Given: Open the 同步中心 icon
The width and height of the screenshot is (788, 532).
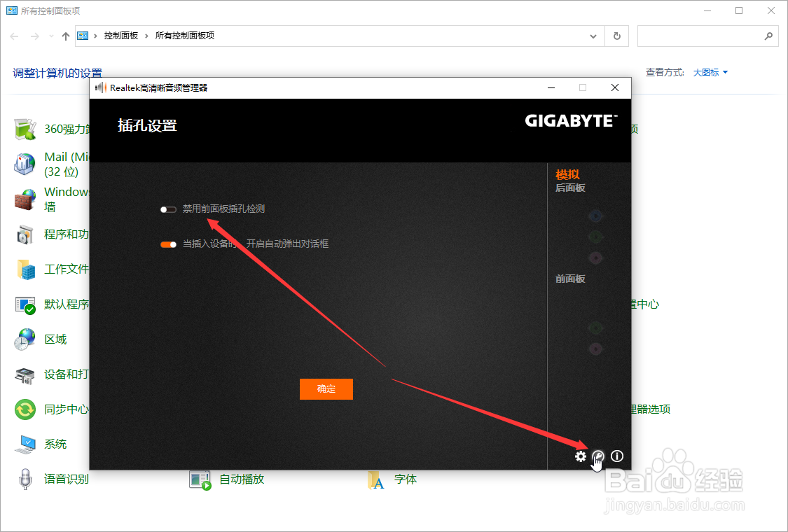Looking at the screenshot, I should pyautogui.click(x=25, y=409).
